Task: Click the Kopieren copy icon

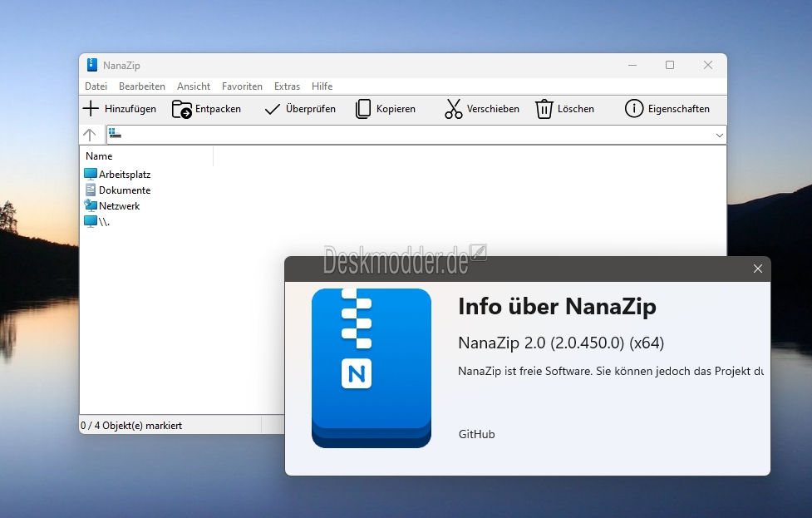Action: [363, 109]
